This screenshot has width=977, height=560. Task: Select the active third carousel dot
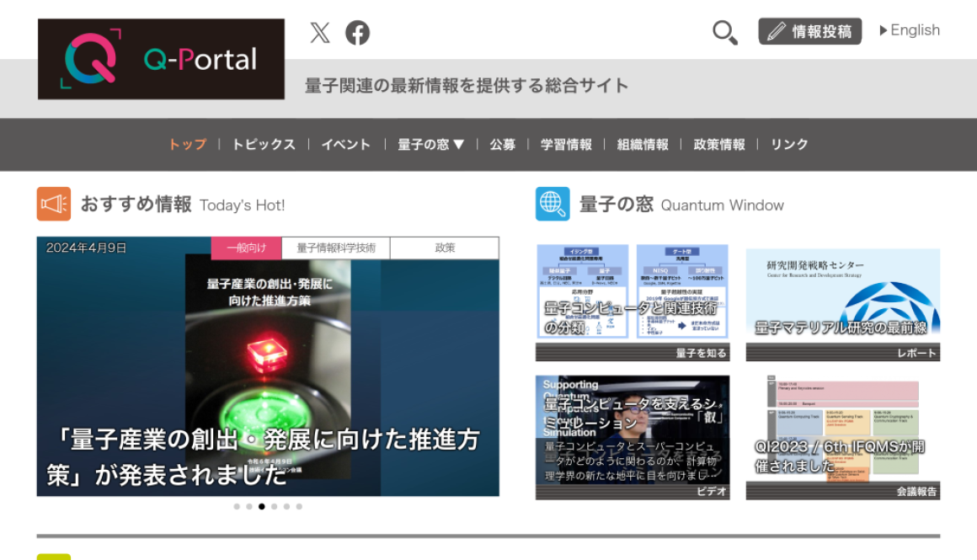(x=262, y=506)
